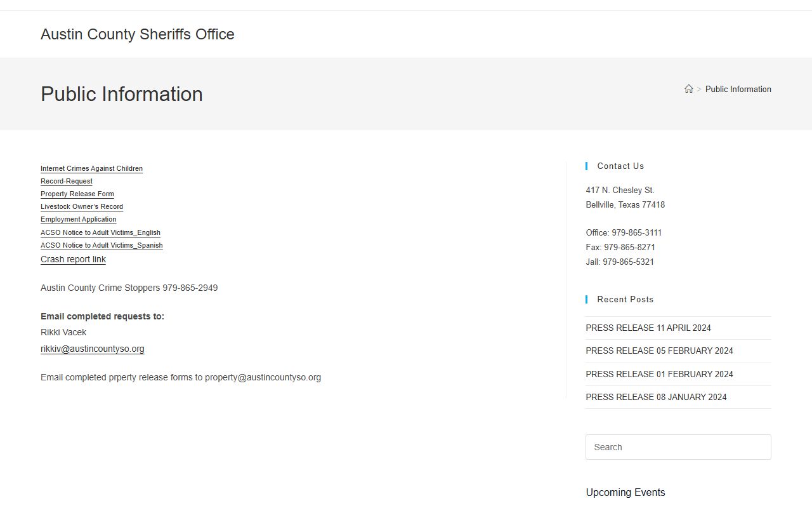Image resolution: width=812 pixels, height=508 pixels.
Task: Click the Contact Us sidebar heading
Action: pos(620,166)
